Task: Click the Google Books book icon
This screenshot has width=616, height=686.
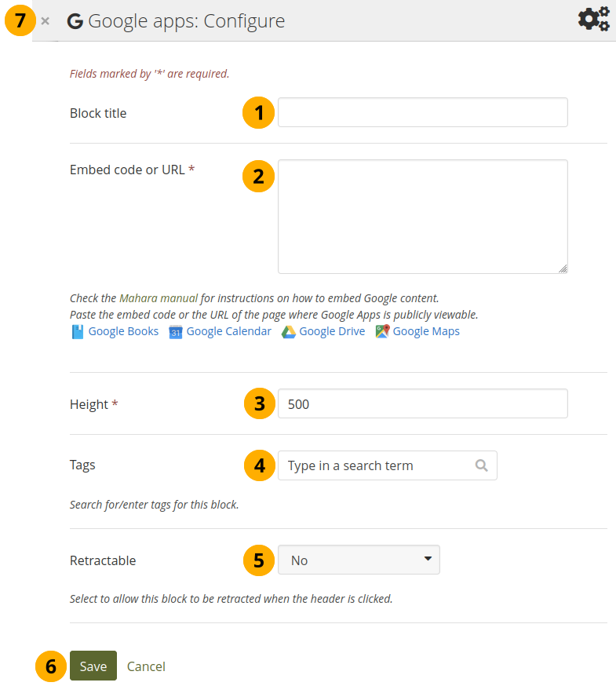Action: pos(77,332)
